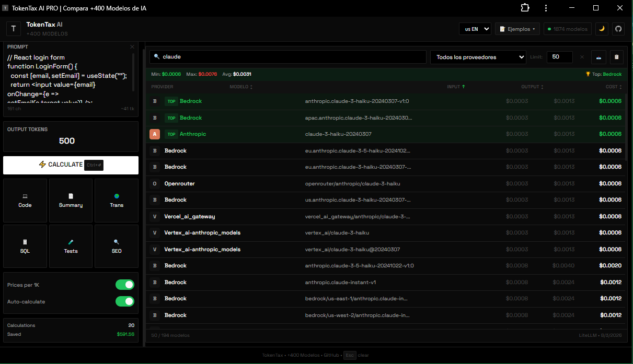Click the document icon on Summary tile
Screen dimensions: 633x364
tap(71, 196)
